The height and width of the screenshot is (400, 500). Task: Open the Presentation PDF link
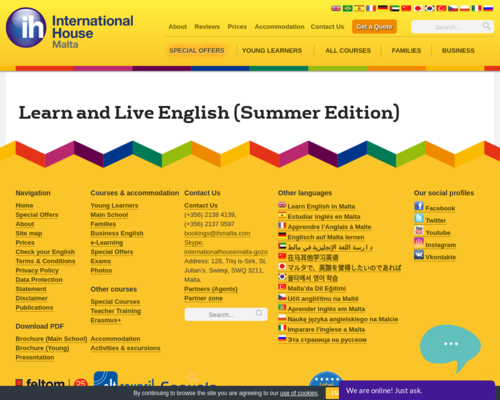point(35,358)
